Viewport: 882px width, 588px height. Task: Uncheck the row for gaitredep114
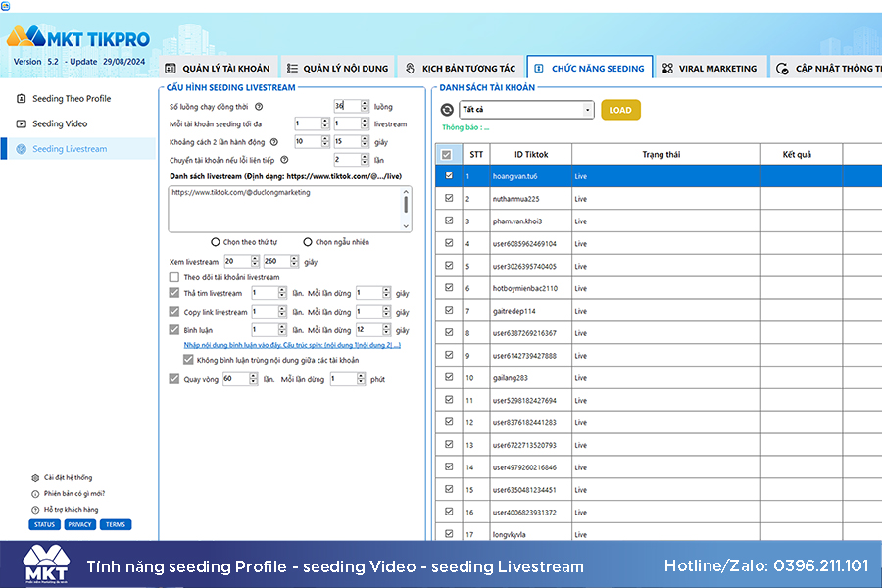pyautogui.click(x=449, y=310)
